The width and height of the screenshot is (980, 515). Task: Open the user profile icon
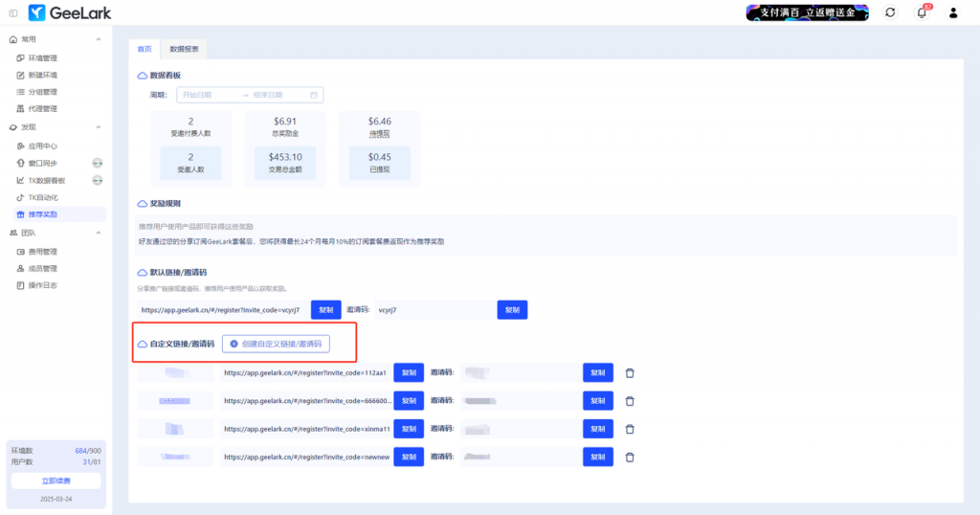pos(953,12)
